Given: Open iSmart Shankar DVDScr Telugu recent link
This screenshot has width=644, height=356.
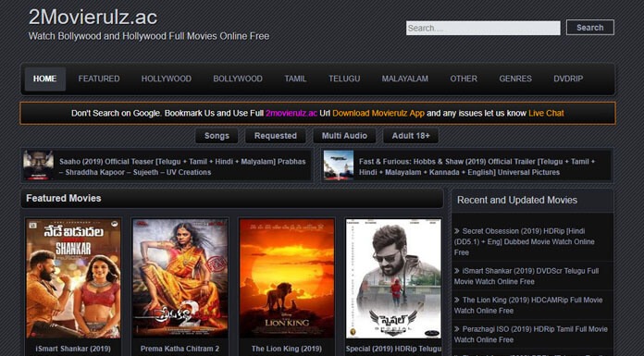Looking at the screenshot, I should click(x=526, y=276).
